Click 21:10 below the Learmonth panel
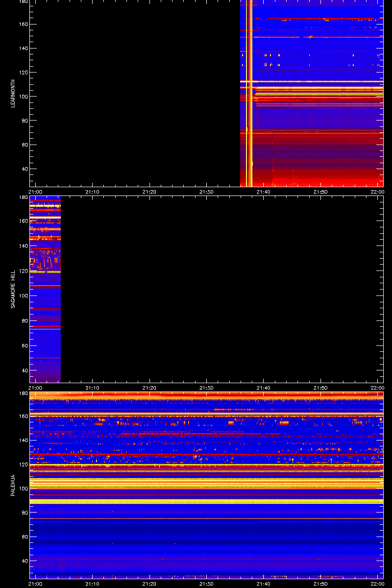392x588 pixels. pos(93,192)
